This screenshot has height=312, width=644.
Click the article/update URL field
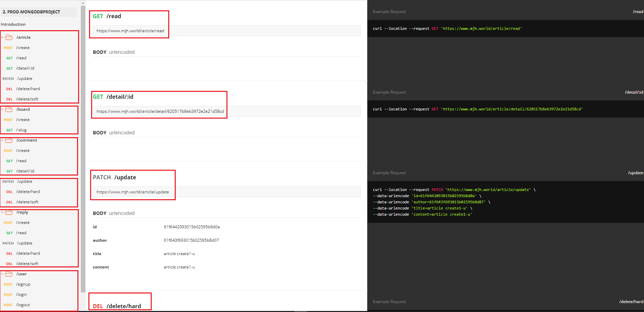(x=226, y=192)
